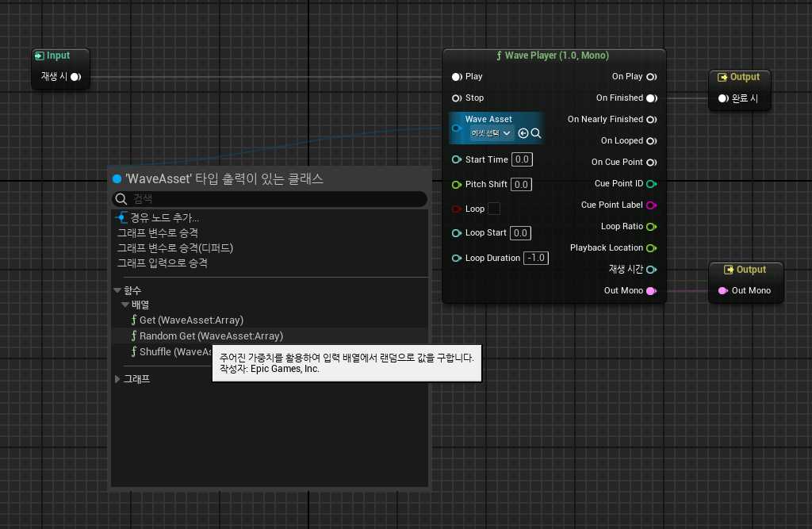Screen dimensions: 812x529
Task: Expand the 그래프 category
Action: (x=117, y=379)
